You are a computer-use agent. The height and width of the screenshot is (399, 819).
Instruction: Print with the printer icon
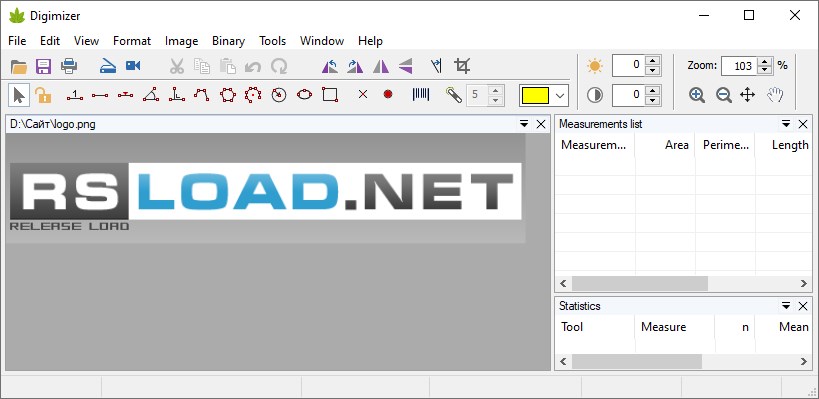point(69,66)
